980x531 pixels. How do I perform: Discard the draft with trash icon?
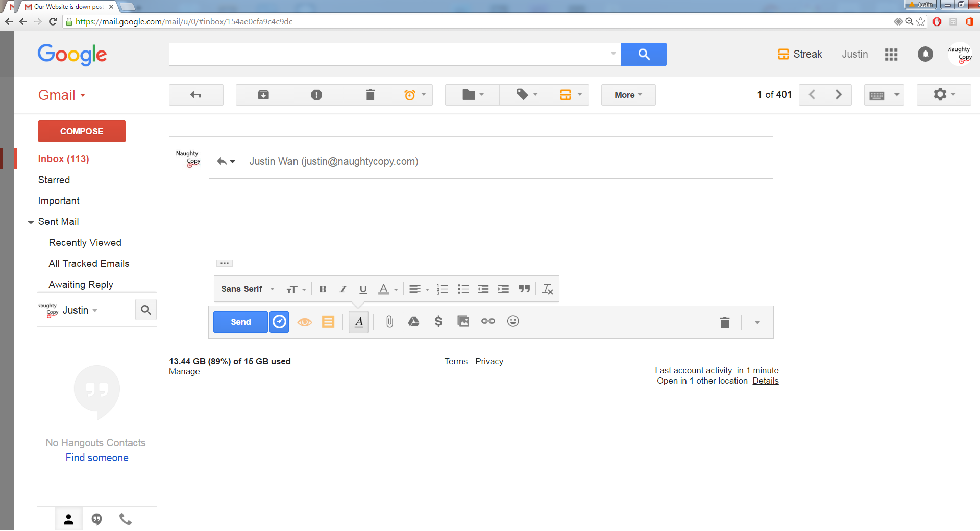point(724,322)
